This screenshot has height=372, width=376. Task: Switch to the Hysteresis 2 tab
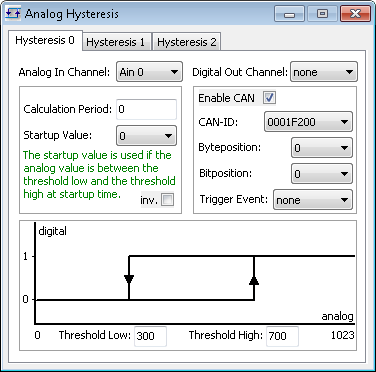[187, 42]
